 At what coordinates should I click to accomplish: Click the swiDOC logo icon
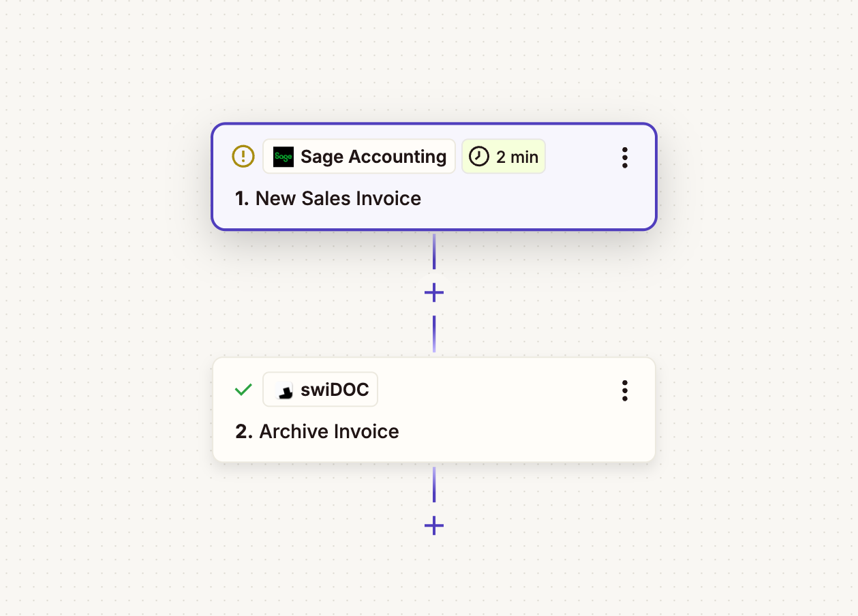(x=284, y=390)
